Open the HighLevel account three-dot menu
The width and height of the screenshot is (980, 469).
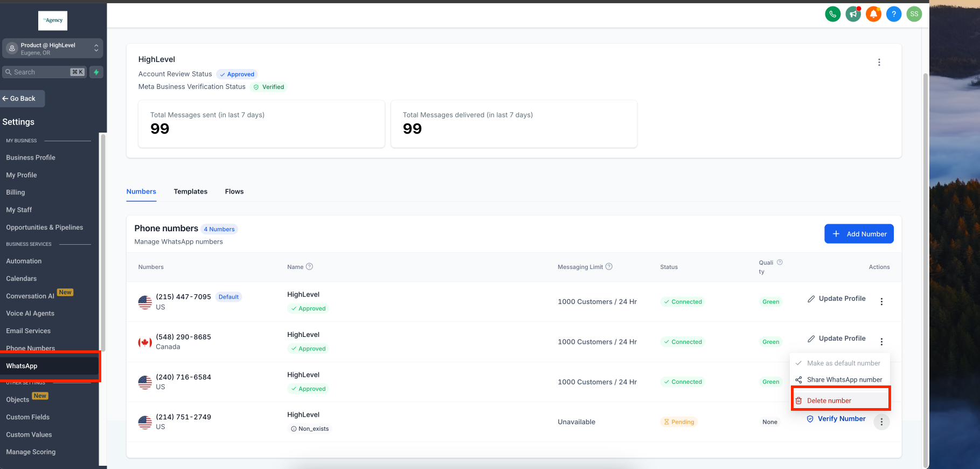879,63
